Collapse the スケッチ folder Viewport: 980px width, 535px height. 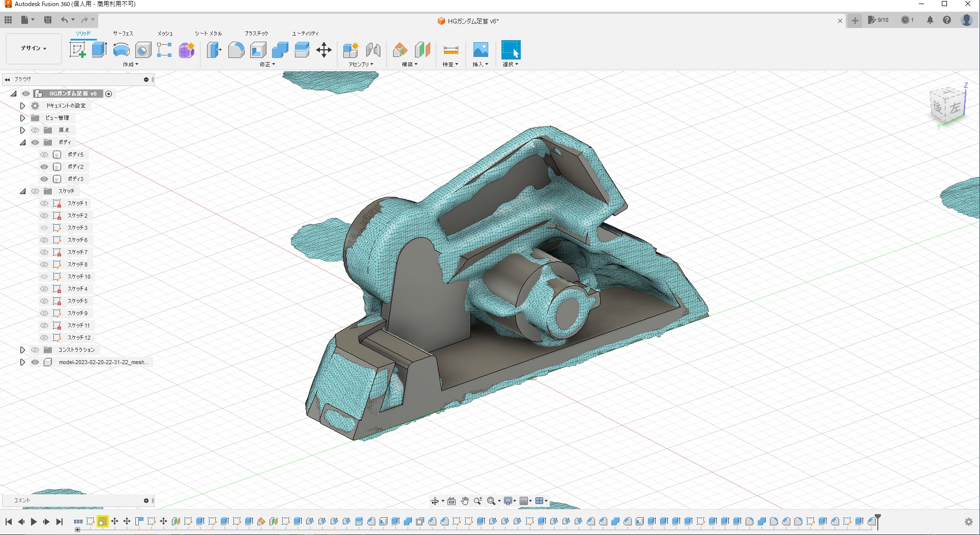[22, 191]
